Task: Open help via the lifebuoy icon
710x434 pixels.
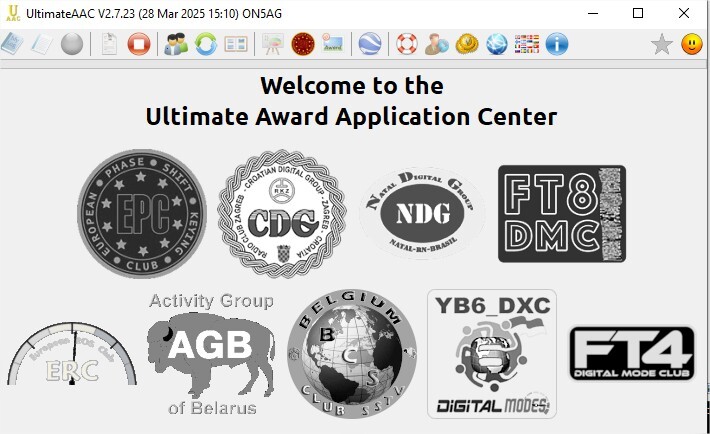Action: pyautogui.click(x=407, y=44)
